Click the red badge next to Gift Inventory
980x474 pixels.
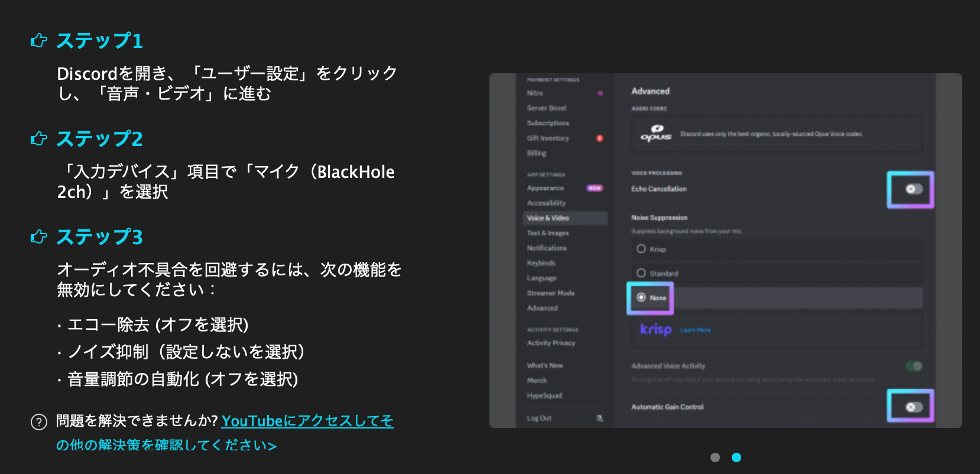click(599, 138)
